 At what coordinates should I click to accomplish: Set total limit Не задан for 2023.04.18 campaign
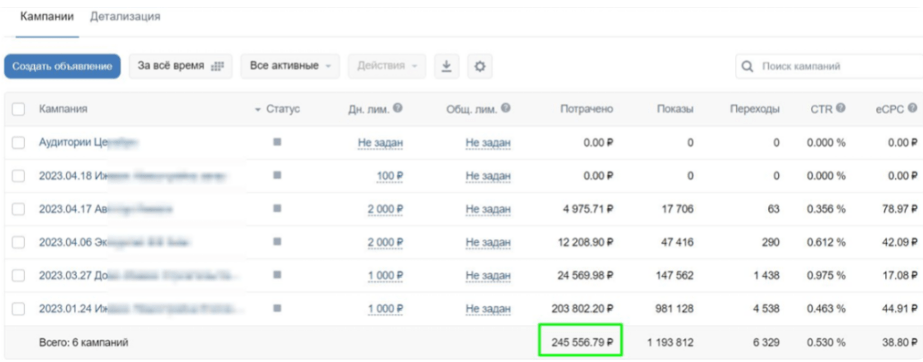click(488, 175)
